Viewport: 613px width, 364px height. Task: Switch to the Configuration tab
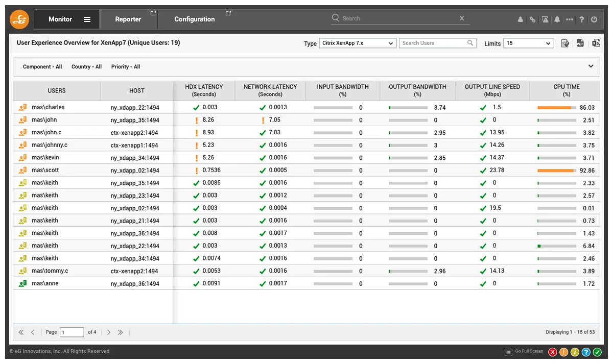tap(195, 19)
